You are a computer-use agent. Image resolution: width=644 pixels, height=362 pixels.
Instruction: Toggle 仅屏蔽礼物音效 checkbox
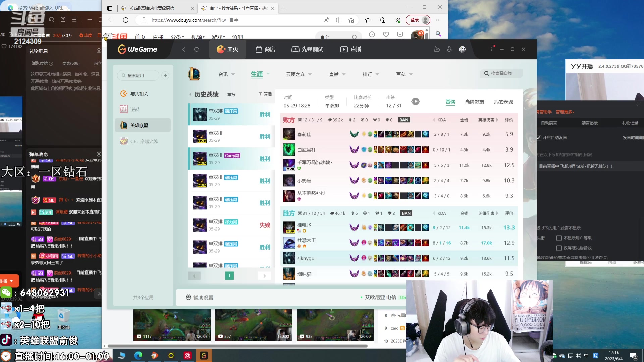[x=559, y=248]
